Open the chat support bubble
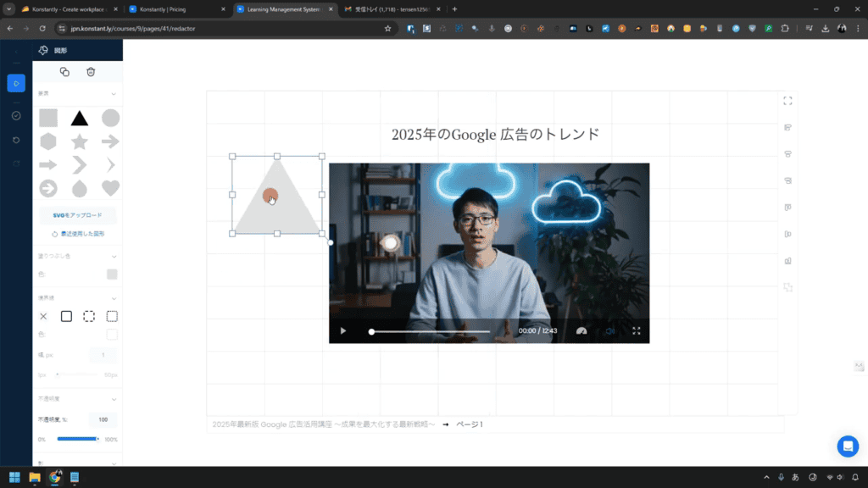 [848, 446]
